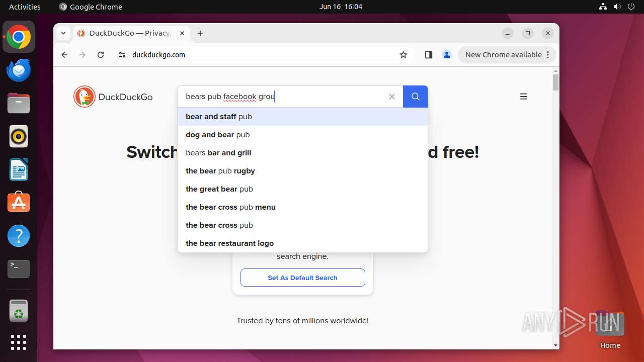Select the DuckDuckGo tab

(132, 33)
